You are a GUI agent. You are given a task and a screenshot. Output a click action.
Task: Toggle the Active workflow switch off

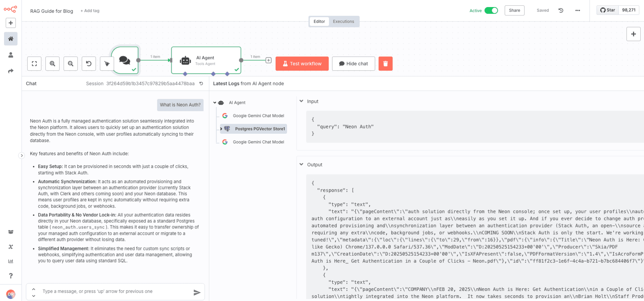[491, 10]
